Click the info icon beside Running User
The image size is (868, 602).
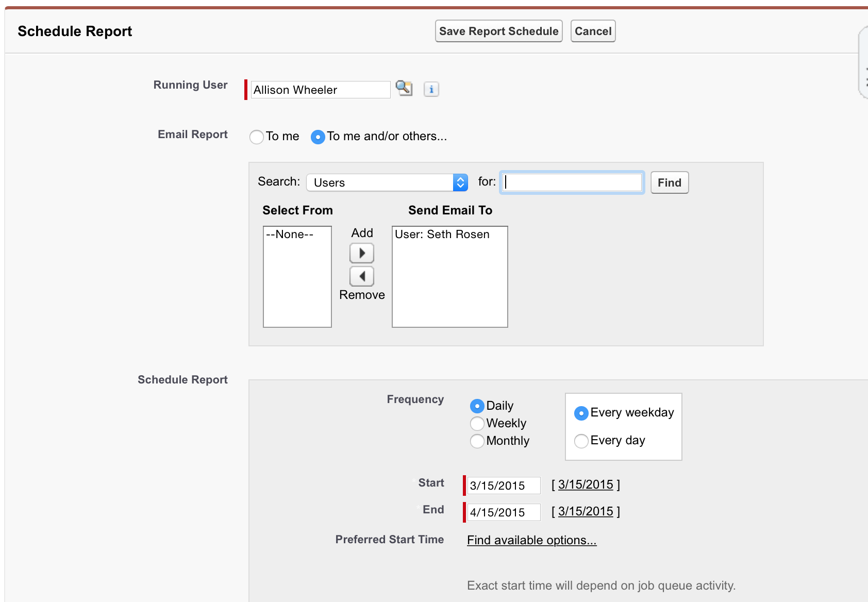click(431, 89)
